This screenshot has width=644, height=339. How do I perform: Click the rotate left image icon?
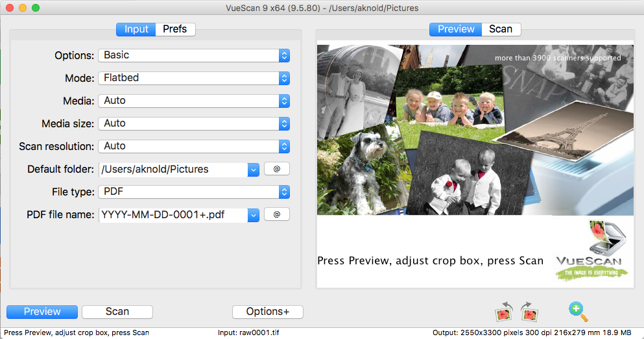point(505,312)
